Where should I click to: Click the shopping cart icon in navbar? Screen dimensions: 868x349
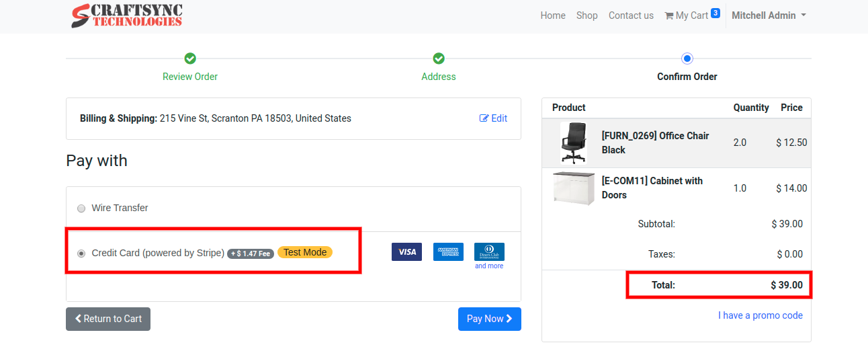coord(669,15)
